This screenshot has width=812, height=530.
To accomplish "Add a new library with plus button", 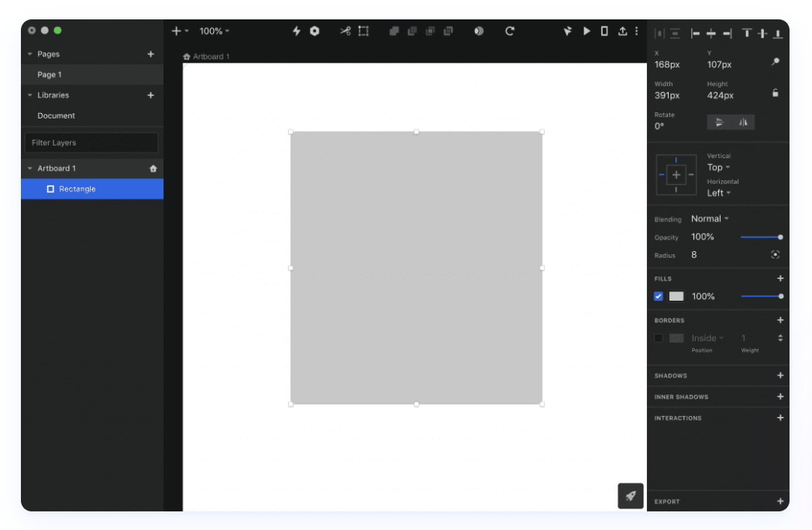I will coord(150,95).
